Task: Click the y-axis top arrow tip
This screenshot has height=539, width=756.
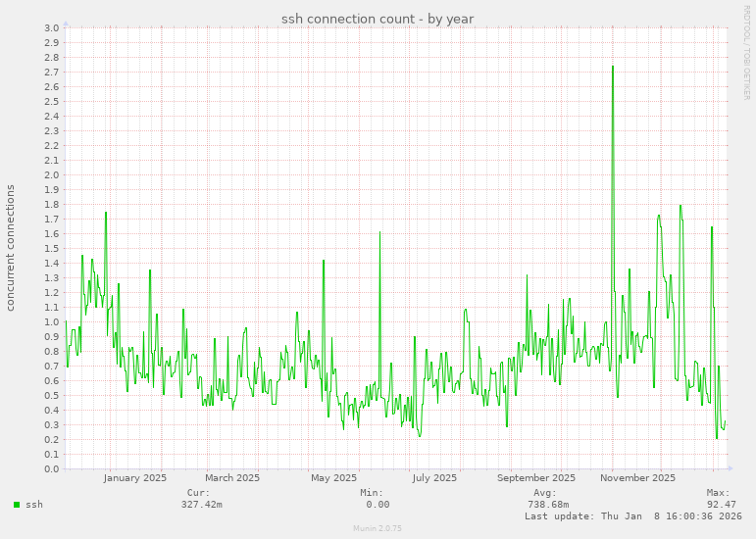Action: (66, 24)
